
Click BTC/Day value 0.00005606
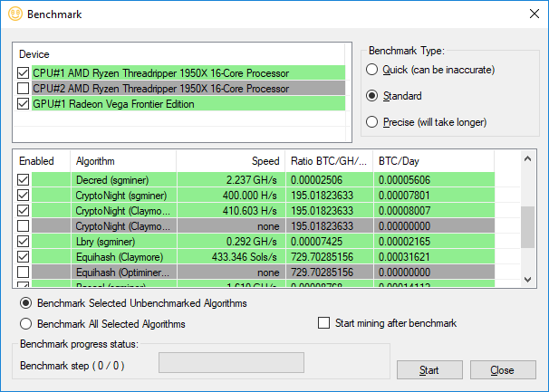pyautogui.click(x=404, y=180)
